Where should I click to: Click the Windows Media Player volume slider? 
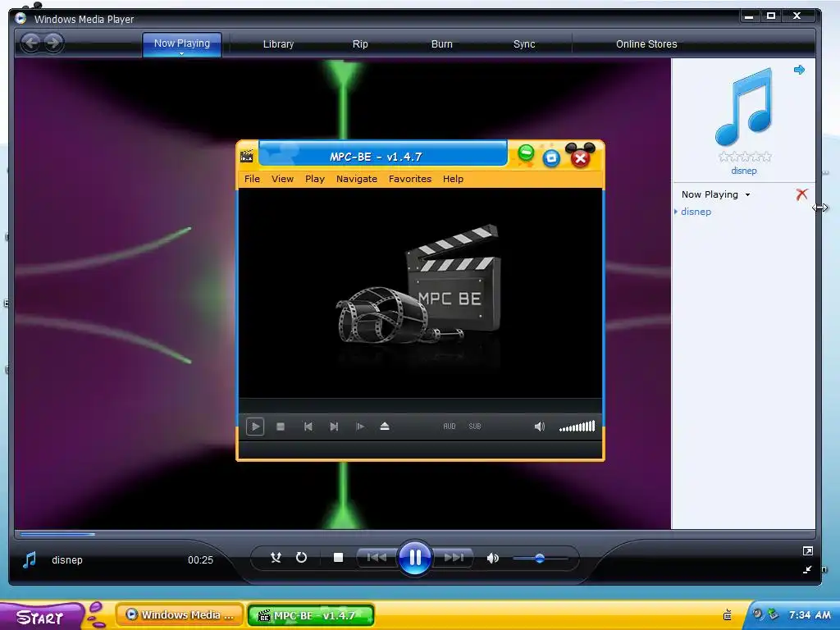point(540,558)
